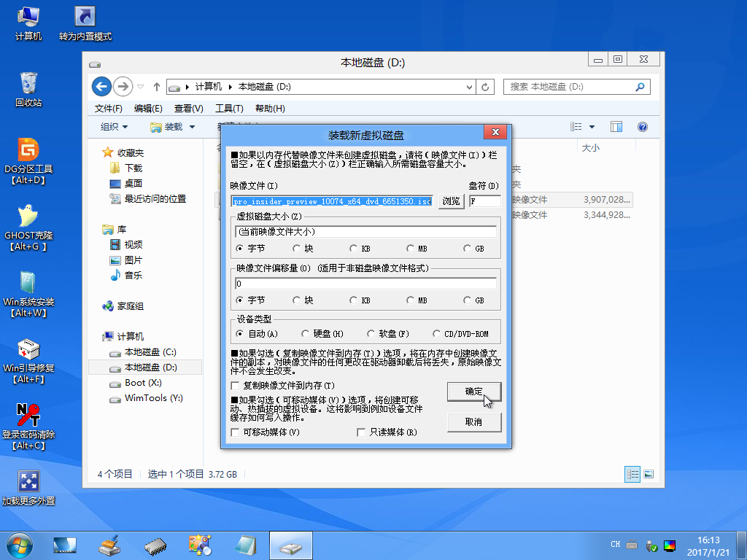
Task: Refresh the Explorer address bar
Action: tap(485, 87)
